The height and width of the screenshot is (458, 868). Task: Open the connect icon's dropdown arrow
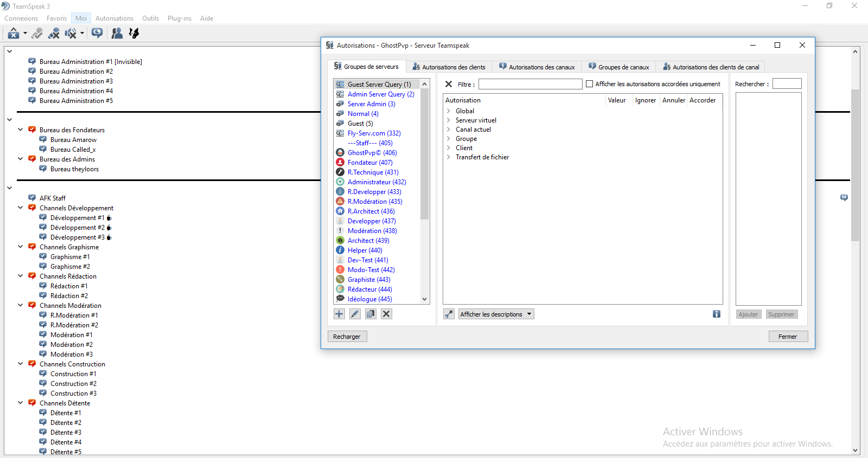[25, 34]
